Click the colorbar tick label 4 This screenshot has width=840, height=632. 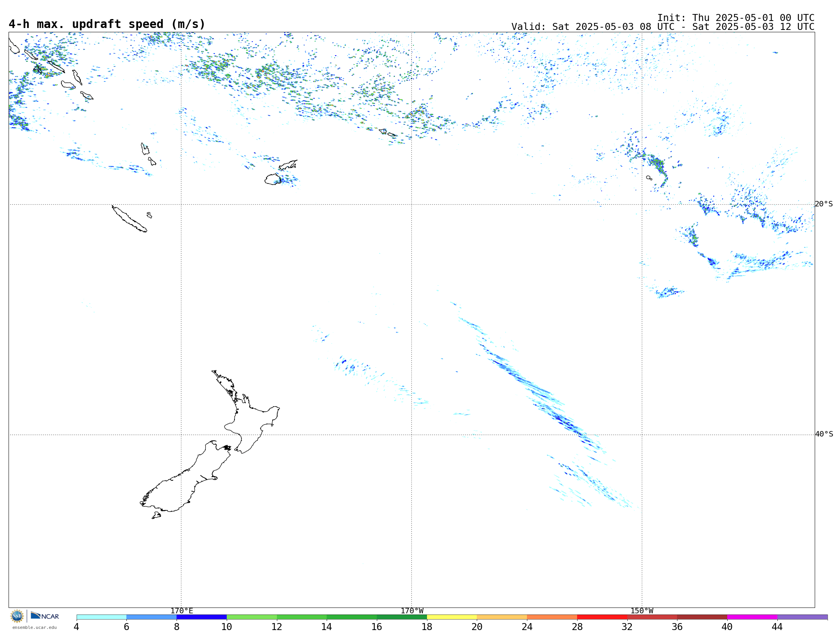[77, 627]
